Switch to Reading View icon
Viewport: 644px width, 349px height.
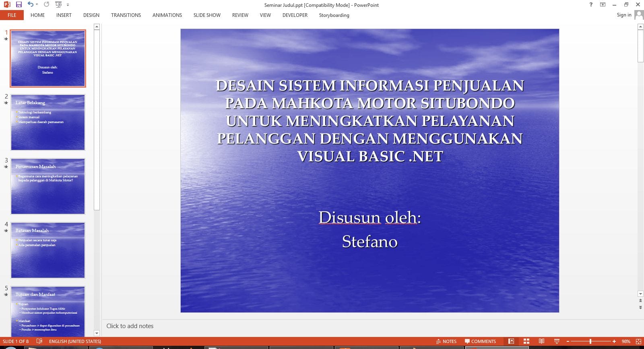click(x=541, y=341)
